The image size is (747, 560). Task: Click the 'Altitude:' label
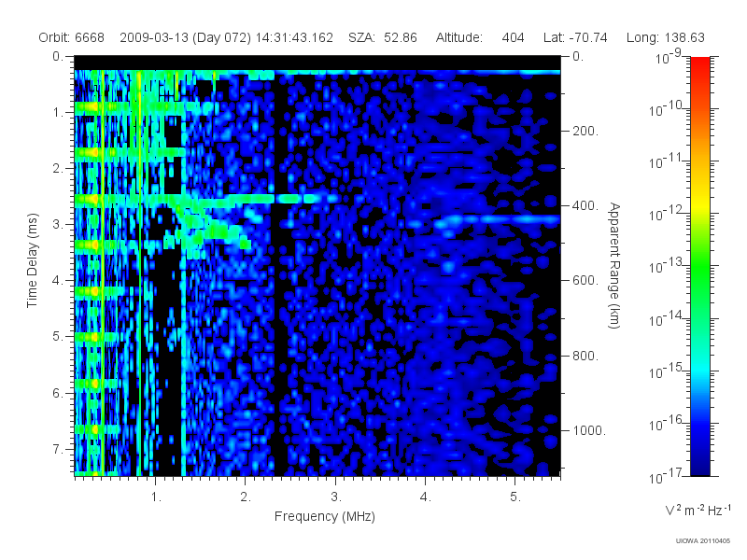click(458, 37)
